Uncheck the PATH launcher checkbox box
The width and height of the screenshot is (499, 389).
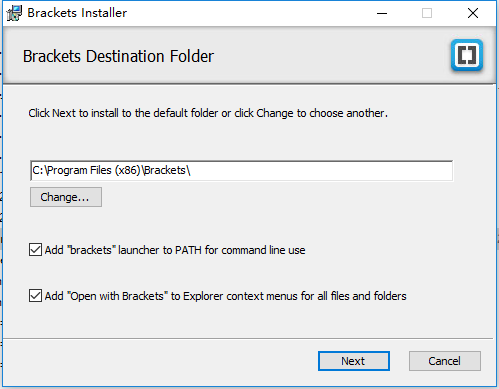35,250
